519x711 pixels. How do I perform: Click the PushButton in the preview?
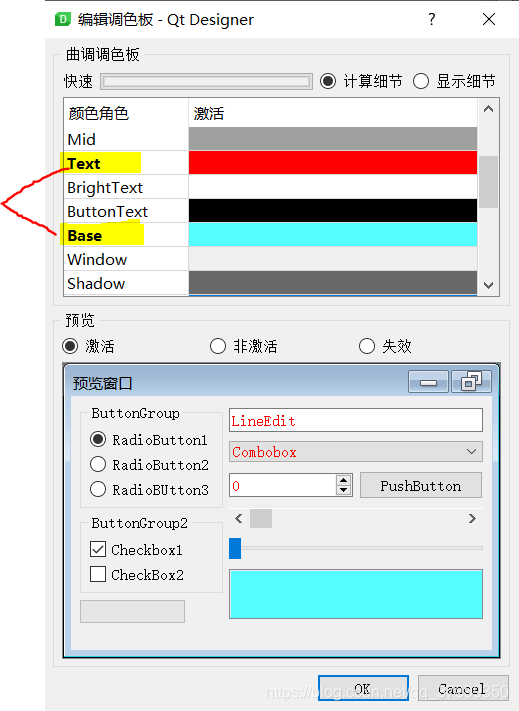point(421,486)
